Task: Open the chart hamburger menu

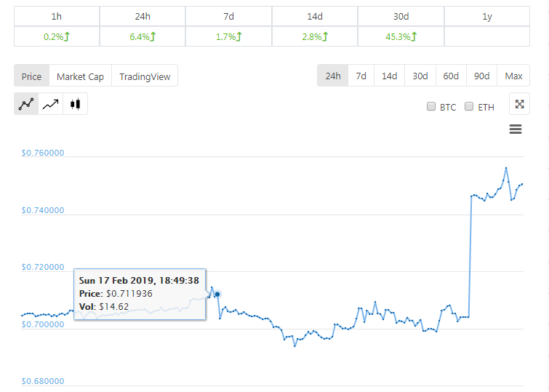Action: (516, 129)
